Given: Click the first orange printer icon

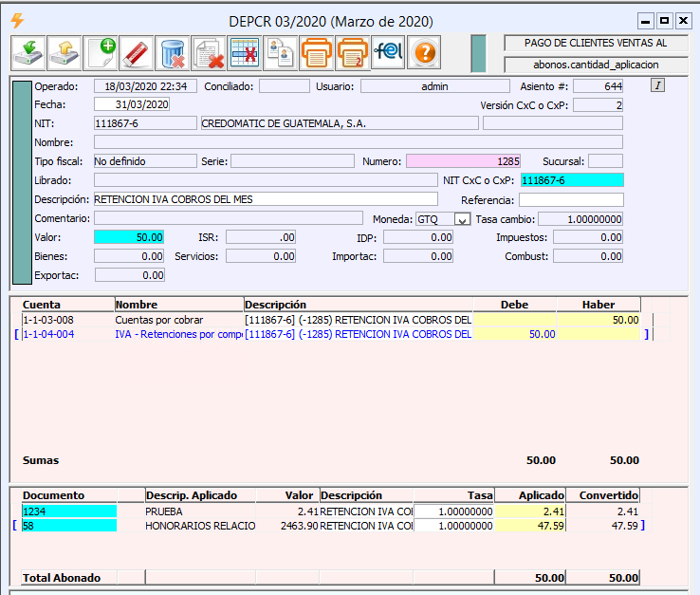Looking at the screenshot, I should point(316,53).
